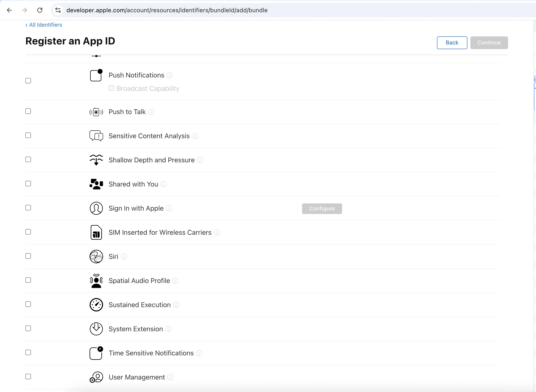Click the Siri capability icon
Viewport: 536px width, 392px height.
tap(96, 257)
